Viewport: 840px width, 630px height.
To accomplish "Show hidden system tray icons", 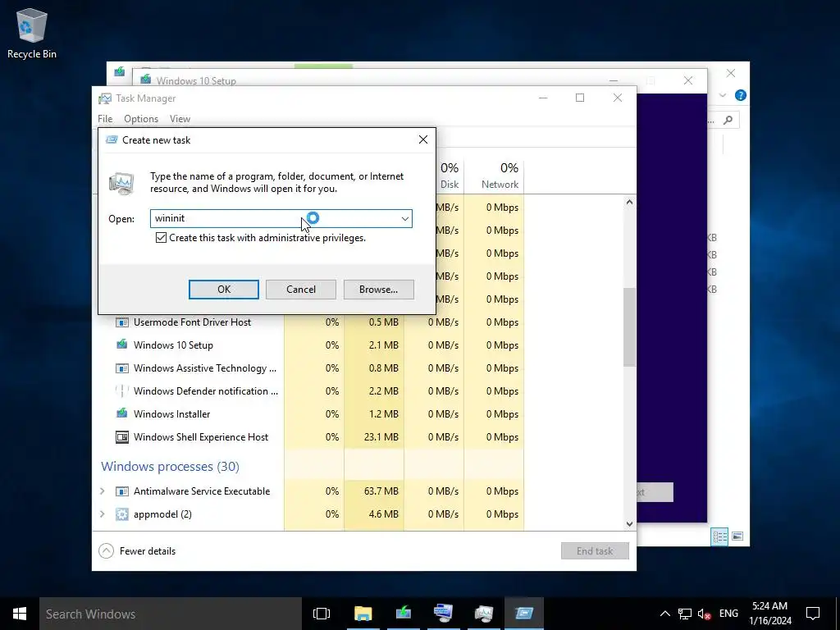I will point(664,614).
